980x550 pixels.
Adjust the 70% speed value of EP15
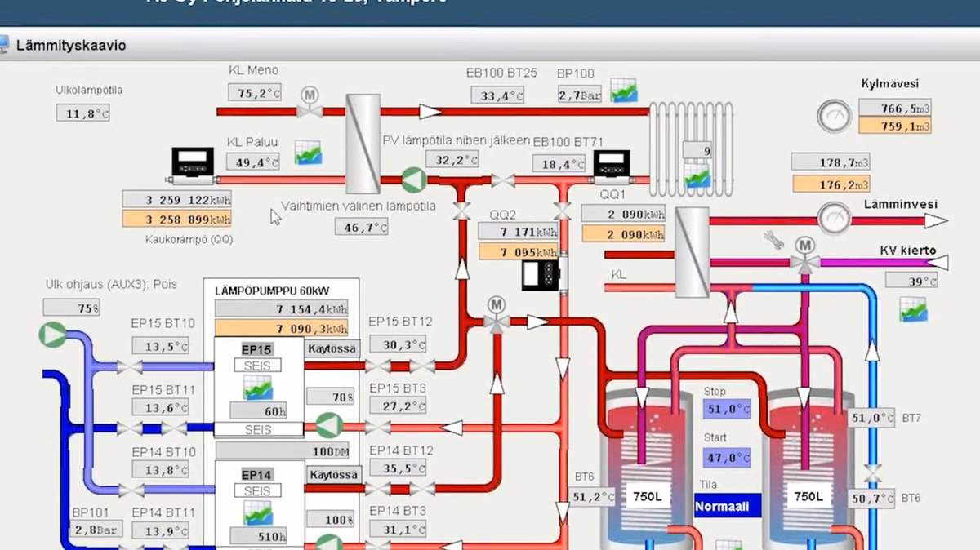coord(331,395)
